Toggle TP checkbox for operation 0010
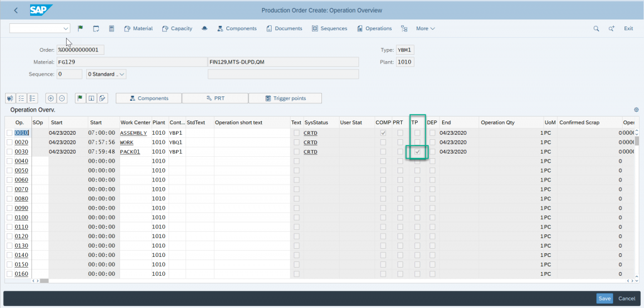 tap(418, 133)
